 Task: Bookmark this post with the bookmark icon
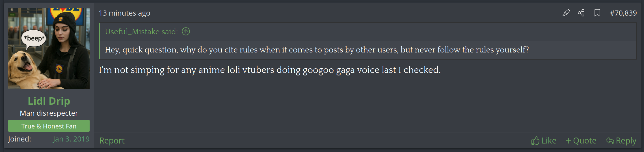click(x=597, y=13)
